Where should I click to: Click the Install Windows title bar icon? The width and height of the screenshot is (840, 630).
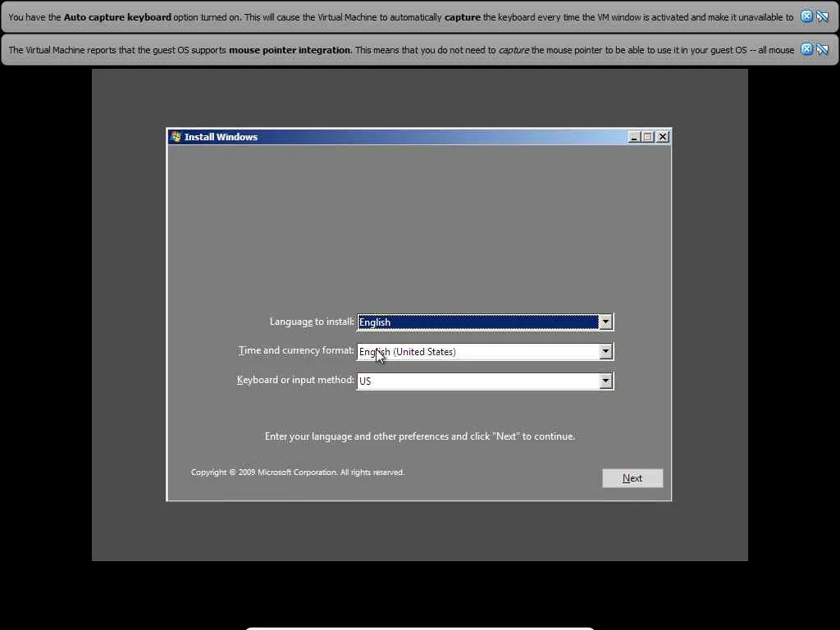[176, 137]
